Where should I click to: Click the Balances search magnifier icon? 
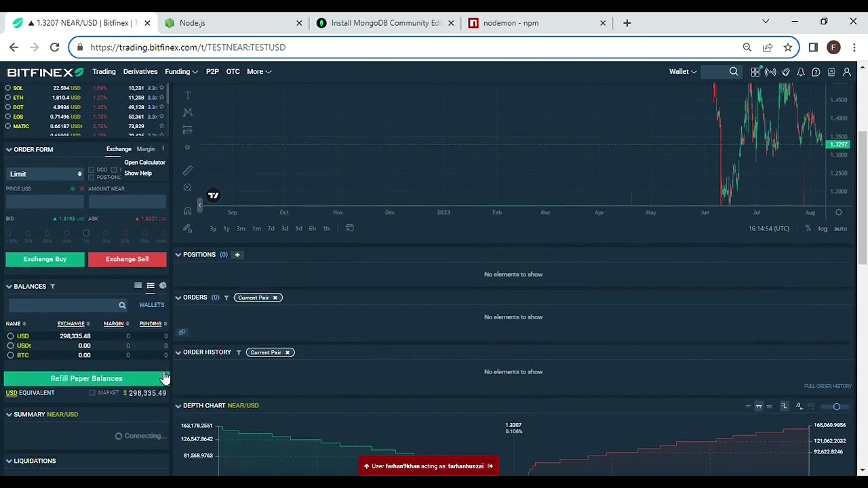click(122, 306)
